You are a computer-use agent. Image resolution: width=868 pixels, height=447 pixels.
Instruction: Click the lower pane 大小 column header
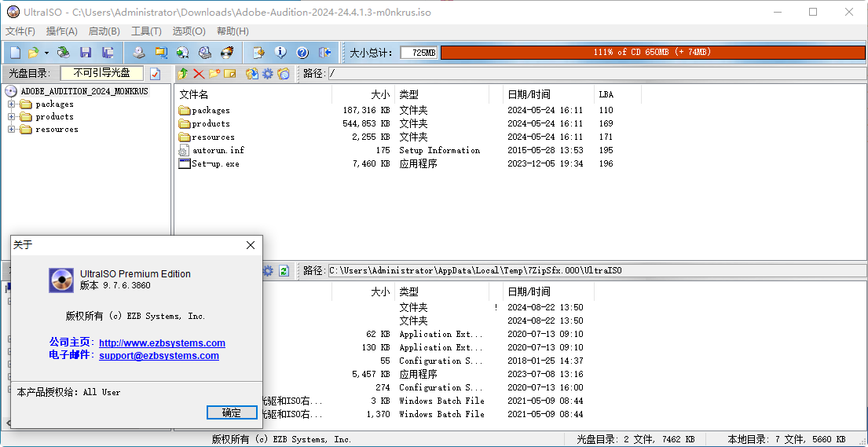point(363,291)
